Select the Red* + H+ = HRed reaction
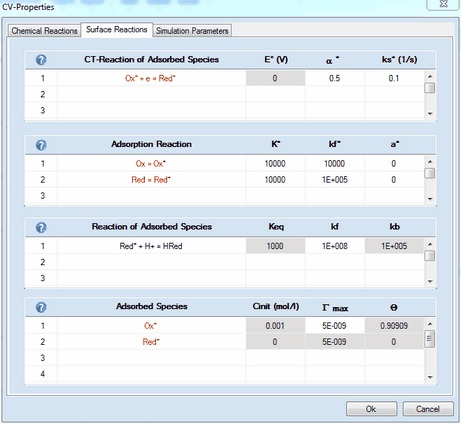The image size is (461, 424). (x=151, y=246)
